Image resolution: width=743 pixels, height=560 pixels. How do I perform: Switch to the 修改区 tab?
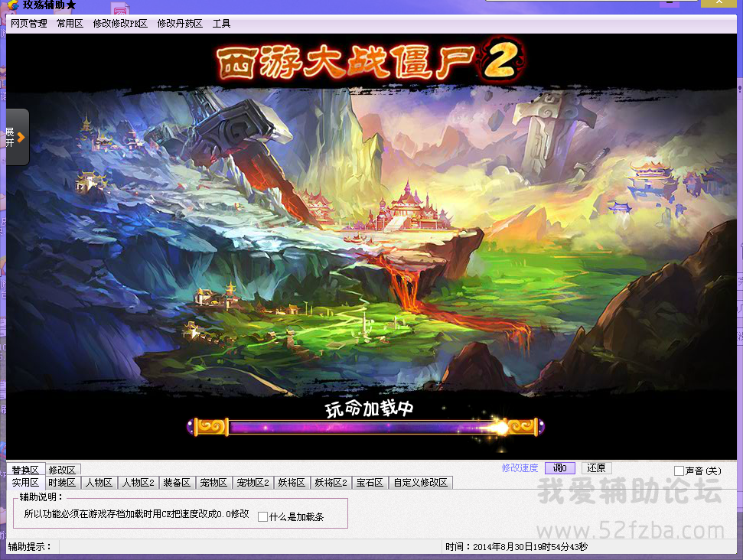pyautogui.click(x=63, y=470)
